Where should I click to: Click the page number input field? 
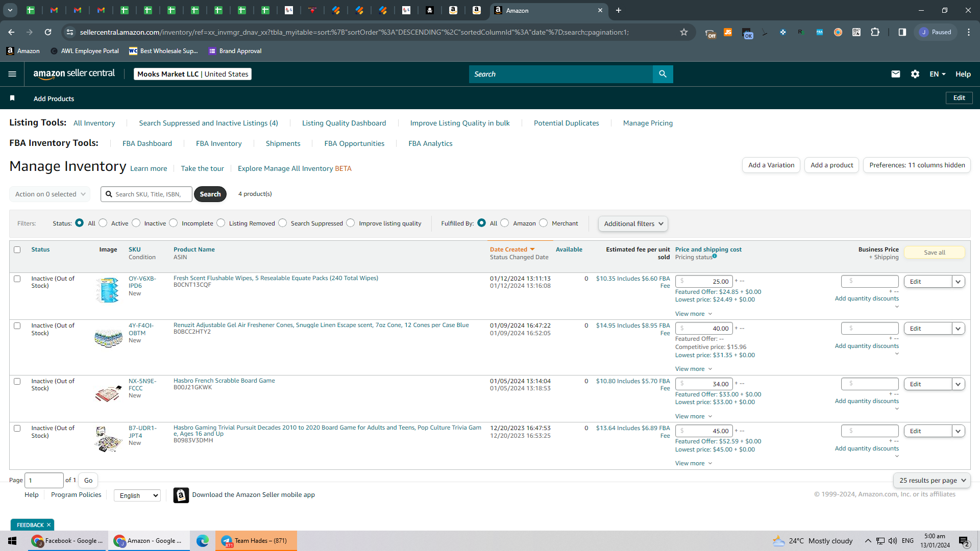tap(44, 481)
